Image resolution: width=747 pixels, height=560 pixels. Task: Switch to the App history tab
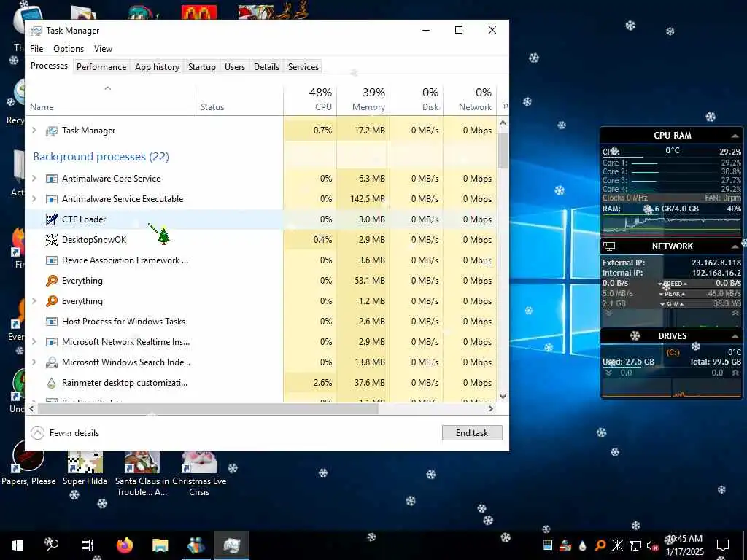click(x=158, y=67)
